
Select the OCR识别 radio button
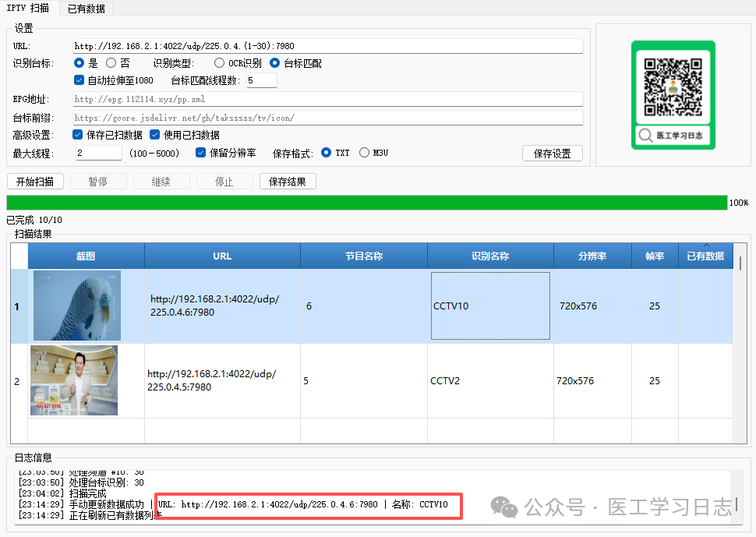(x=220, y=63)
